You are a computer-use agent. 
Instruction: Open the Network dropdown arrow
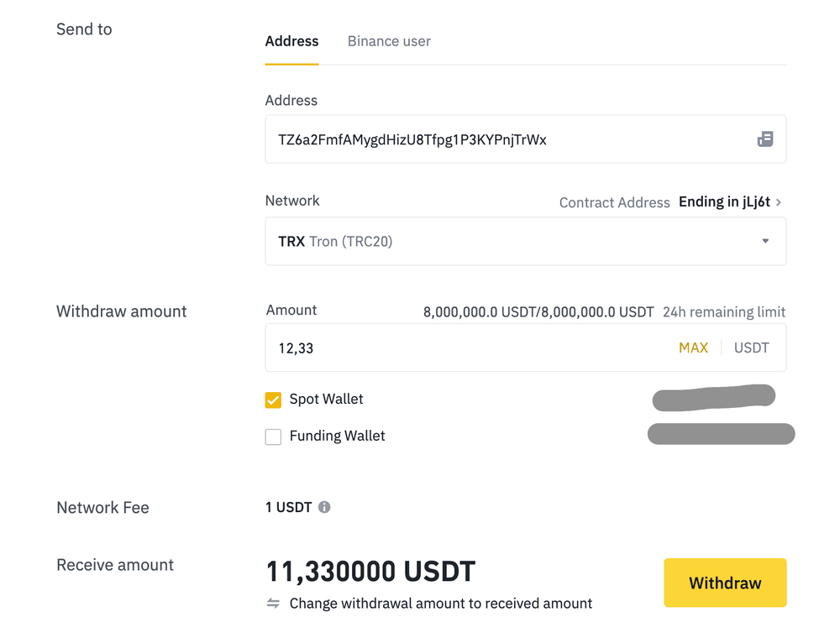click(x=765, y=242)
